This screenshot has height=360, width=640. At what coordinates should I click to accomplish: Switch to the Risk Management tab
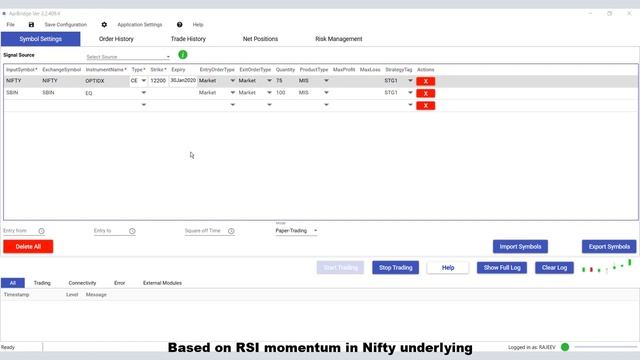pyautogui.click(x=339, y=39)
